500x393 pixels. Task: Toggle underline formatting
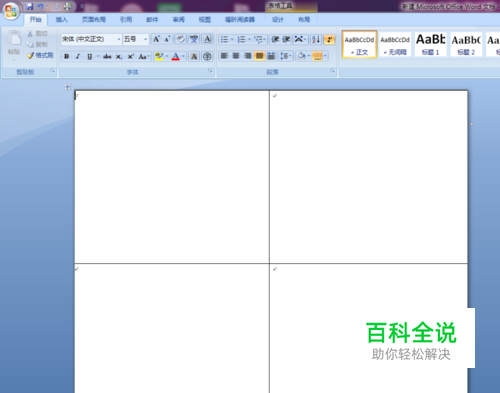(x=89, y=56)
